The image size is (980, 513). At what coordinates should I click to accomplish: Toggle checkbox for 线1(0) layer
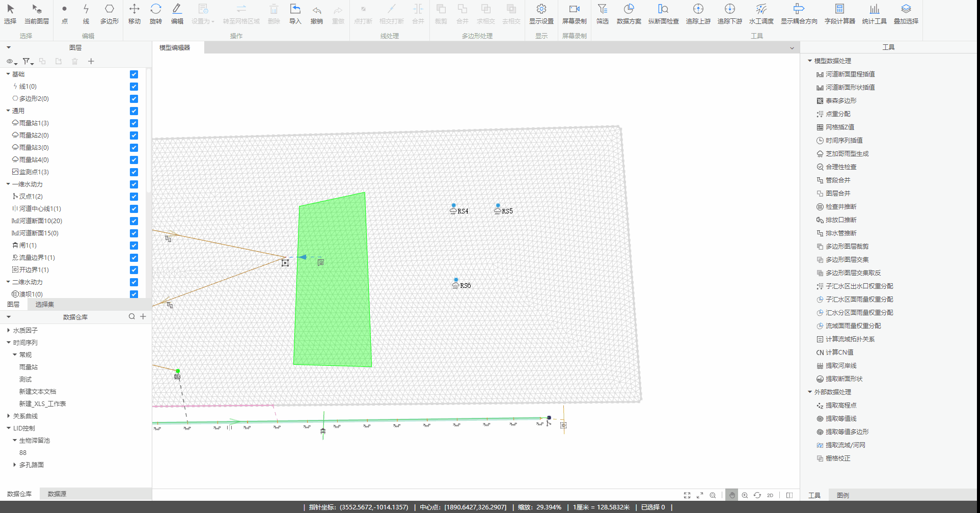pyautogui.click(x=134, y=87)
